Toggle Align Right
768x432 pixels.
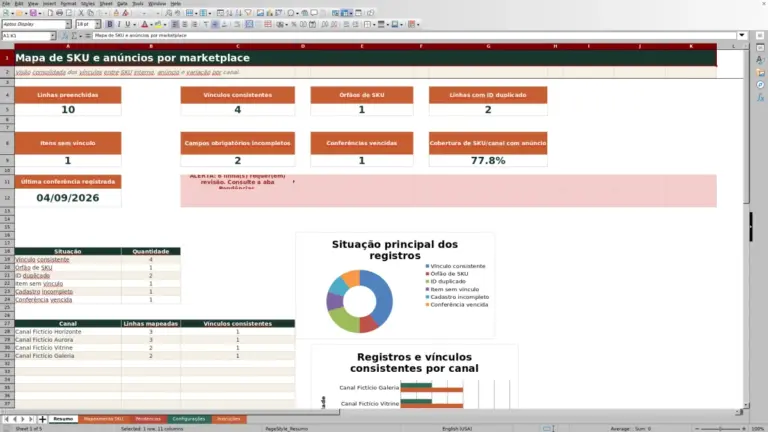(194, 24)
